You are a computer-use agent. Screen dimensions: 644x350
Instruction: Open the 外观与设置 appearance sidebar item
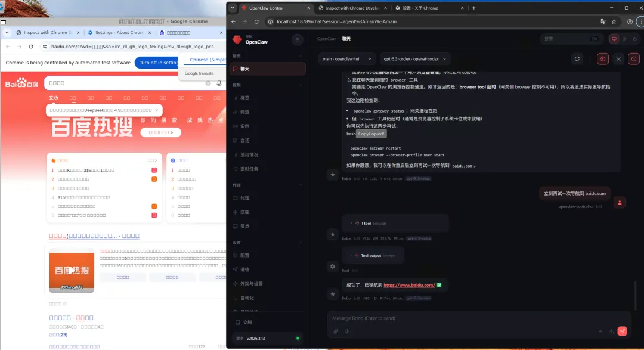(x=267, y=283)
